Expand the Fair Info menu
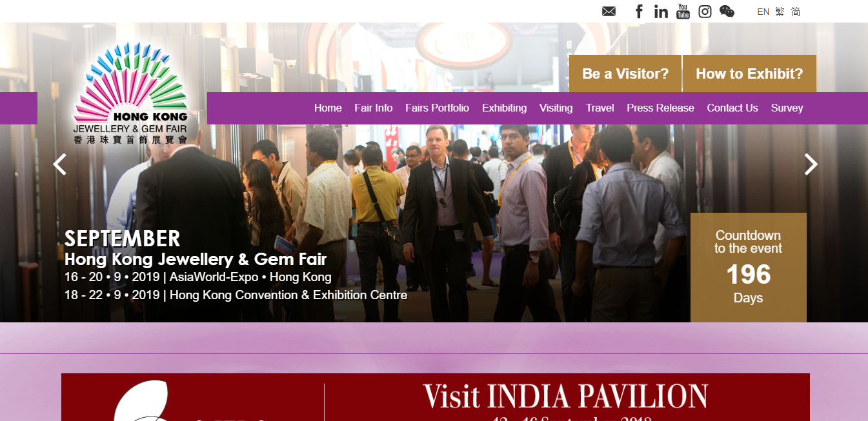868x421 pixels. pyautogui.click(x=373, y=108)
